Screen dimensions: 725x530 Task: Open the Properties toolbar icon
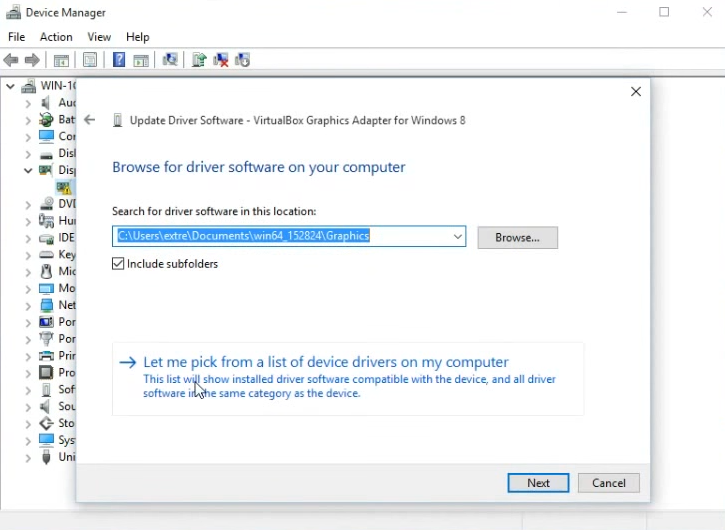(90, 60)
